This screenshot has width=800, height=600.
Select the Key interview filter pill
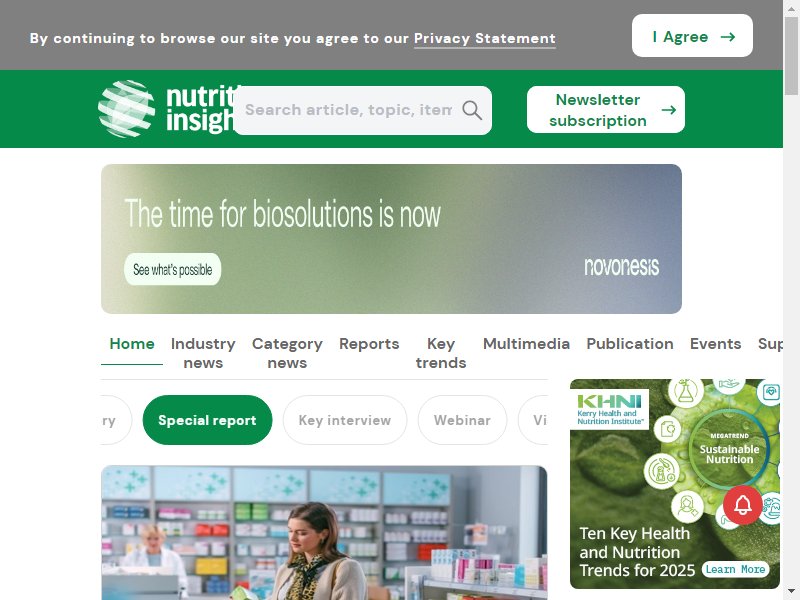[345, 420]
